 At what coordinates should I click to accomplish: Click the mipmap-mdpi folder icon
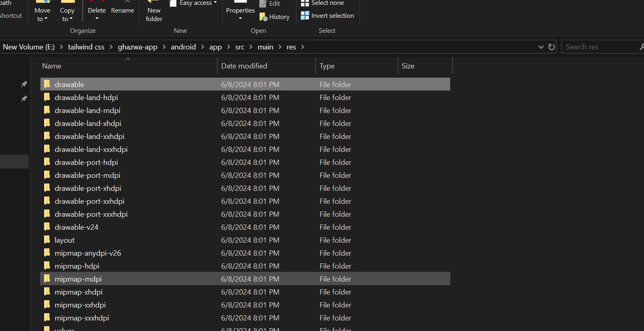[47, 279]
